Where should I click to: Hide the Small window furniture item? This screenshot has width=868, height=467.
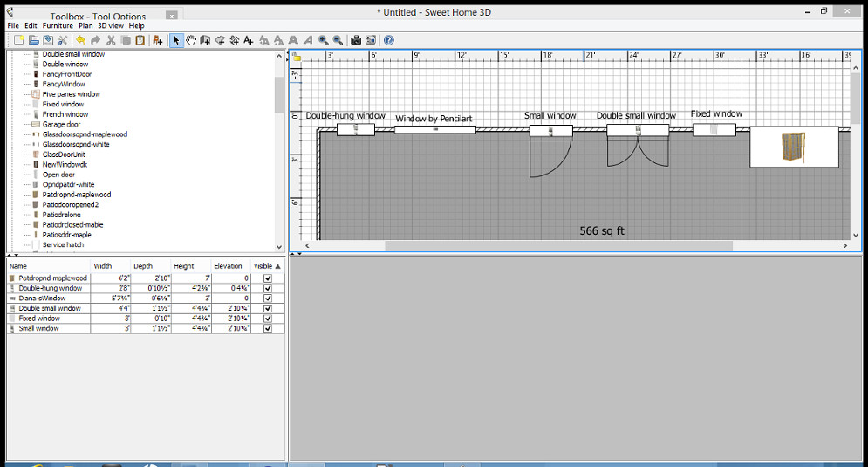(268, 329)
